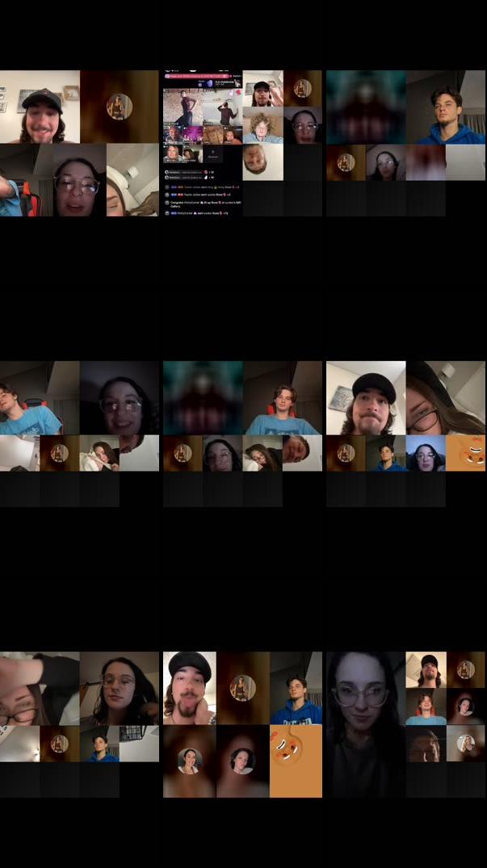Select large dim glasses woman, middle-left call
This screenshot has height=868, width=487.
pyautogui.click(x=120, y=397)
